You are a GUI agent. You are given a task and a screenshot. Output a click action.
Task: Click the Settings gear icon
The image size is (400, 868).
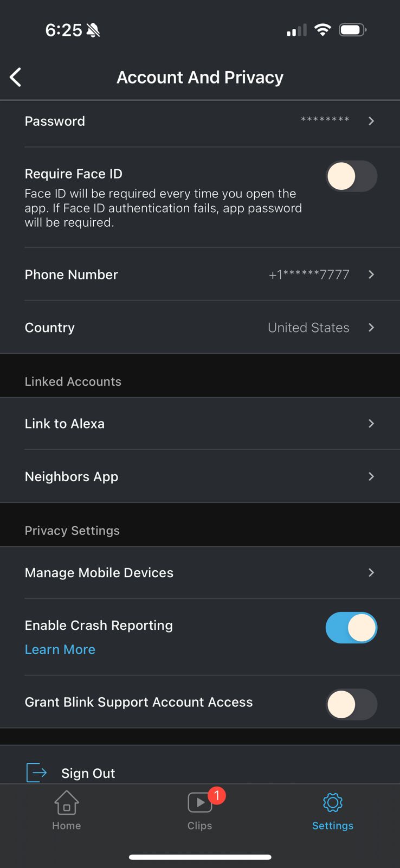tap(332, 802)
